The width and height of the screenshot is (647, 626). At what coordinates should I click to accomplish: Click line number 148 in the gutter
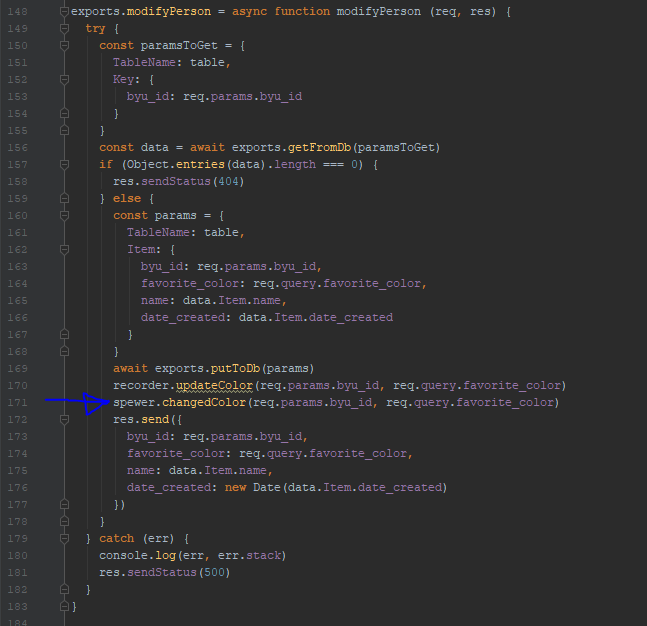pos(17,12)
